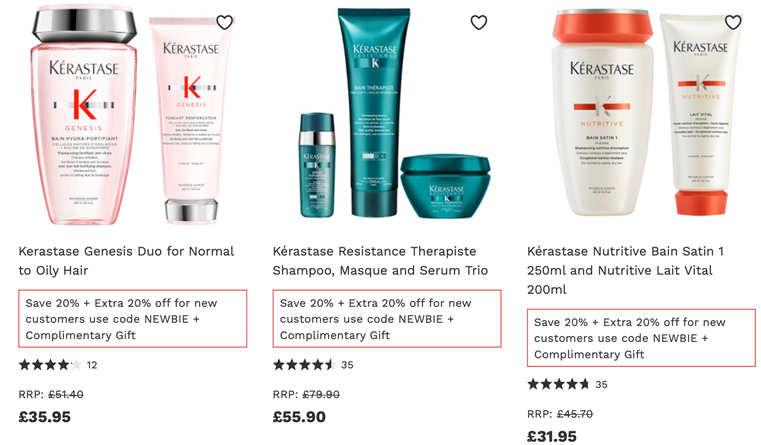
Task: Click NEWBIE offer box under Nutritive set
Action: point(641,338)
